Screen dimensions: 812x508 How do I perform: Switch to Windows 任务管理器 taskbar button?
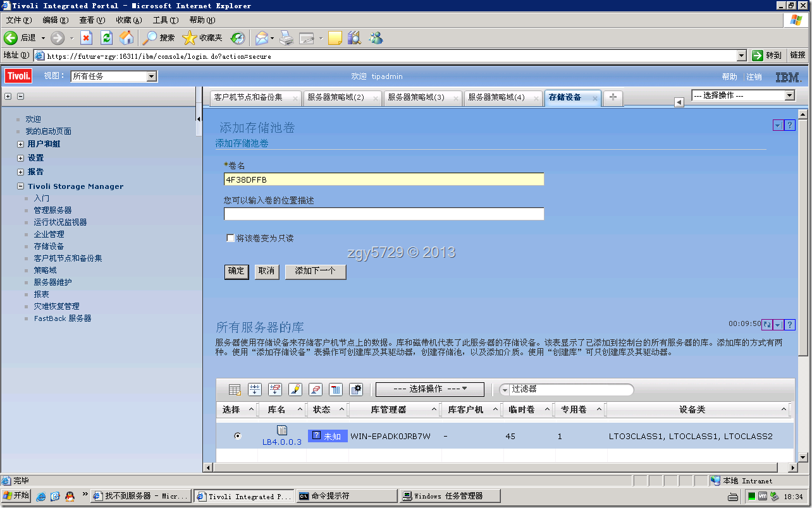pos(451,497)
